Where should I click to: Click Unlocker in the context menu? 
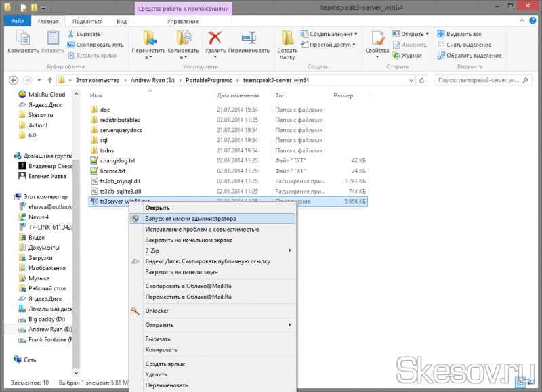coord(157,311)
